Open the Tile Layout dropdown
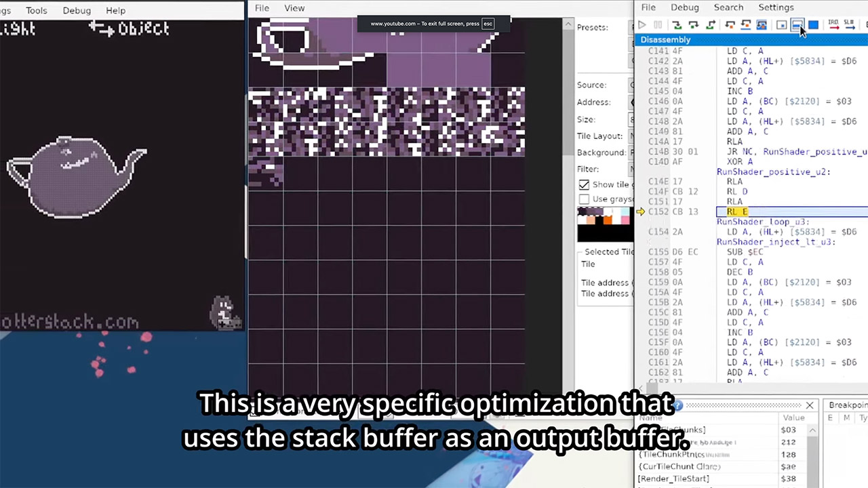Screen dimensions: 868x488 (631, 136)
